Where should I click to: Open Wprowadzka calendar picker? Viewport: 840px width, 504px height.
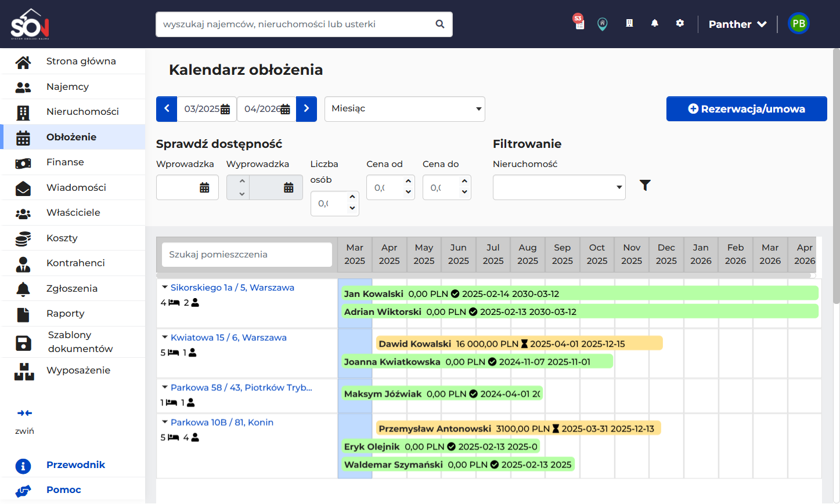point(204,187)
